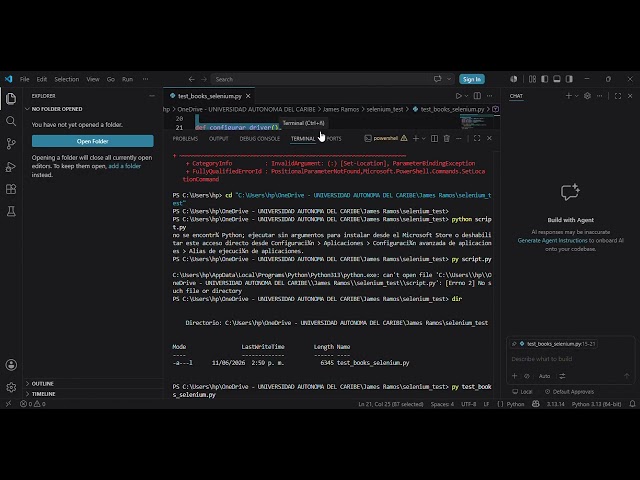The image size is (640, 480).
Task: Open the File menu
Action: click(24, 79)
